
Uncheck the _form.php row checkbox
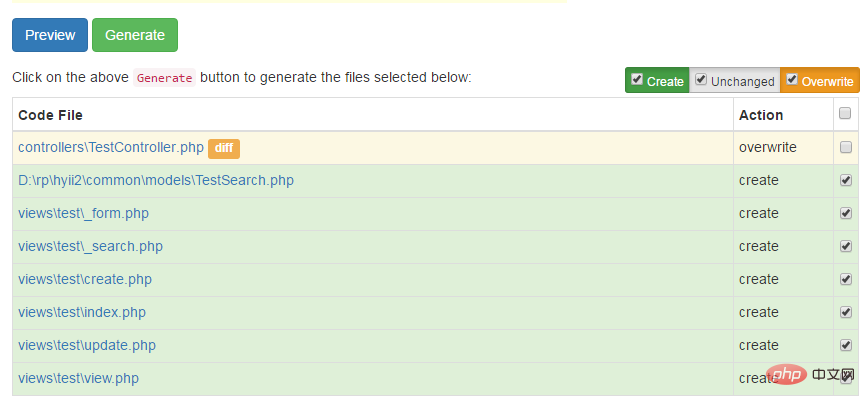[846, 213]
